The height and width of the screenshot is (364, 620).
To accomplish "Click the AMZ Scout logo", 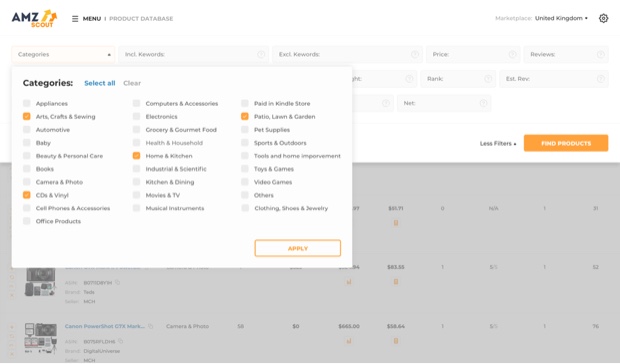I will click(34, 19).
